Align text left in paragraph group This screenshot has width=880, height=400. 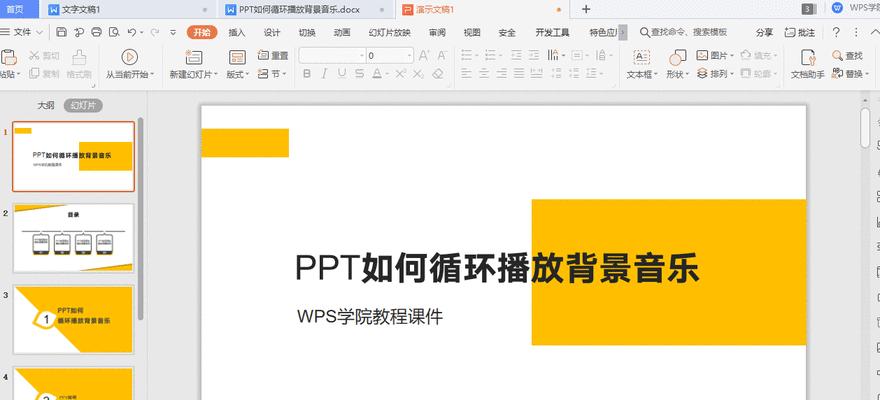point(466,73)
